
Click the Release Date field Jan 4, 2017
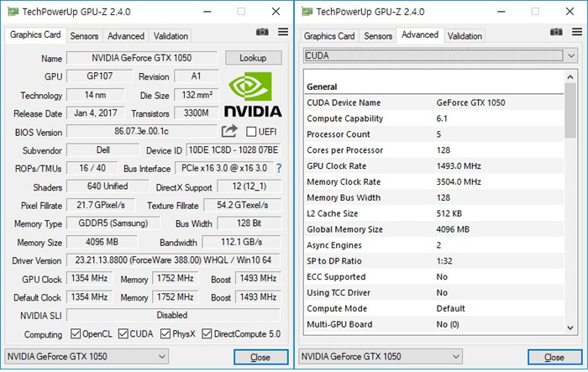[96, 113]
